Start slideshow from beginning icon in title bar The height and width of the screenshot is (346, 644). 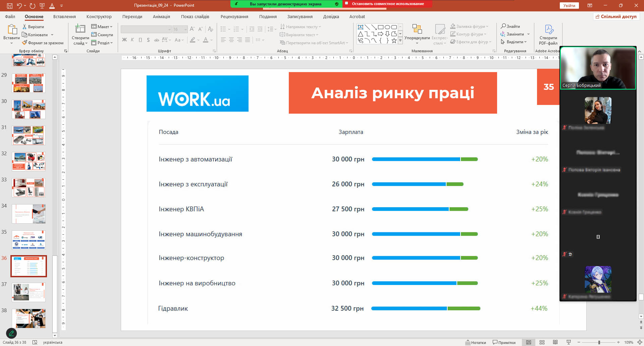42,6
